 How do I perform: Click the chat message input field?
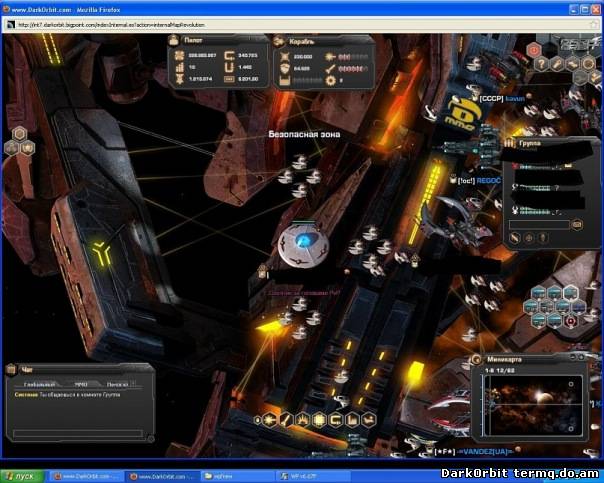(x=75, y=433)
